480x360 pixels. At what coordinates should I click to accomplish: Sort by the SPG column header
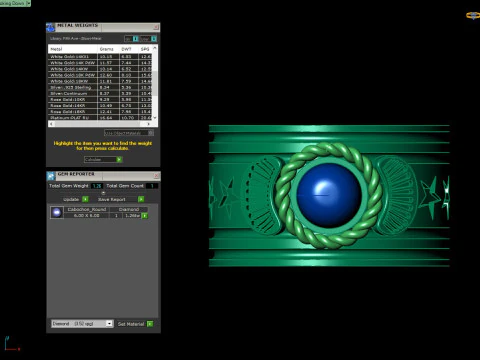point(145,49)
